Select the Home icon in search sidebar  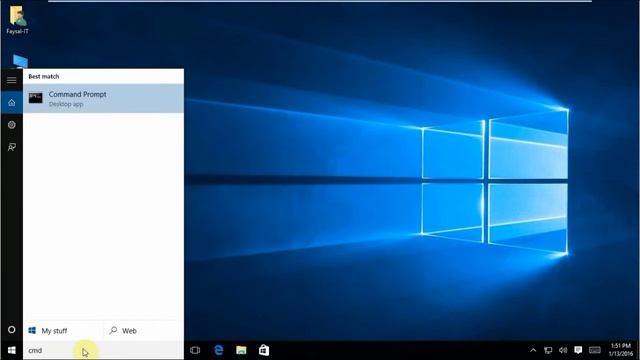coord(11,102)
